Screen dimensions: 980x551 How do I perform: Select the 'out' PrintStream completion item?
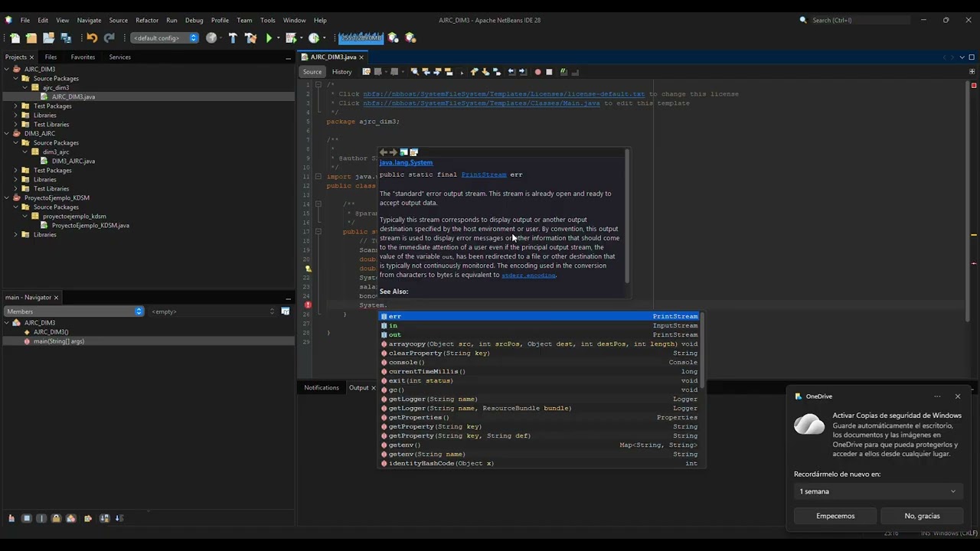click(x=540, y=334)
